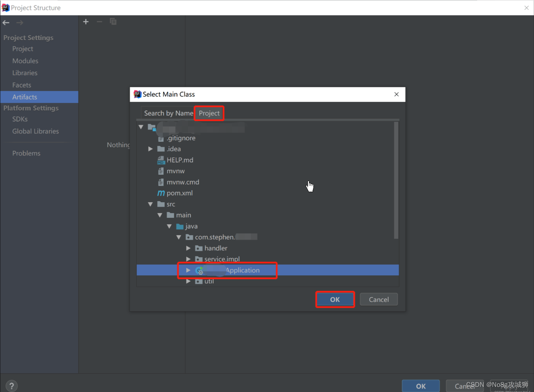The width and height of the screenshot is (534, 392).
Task: Click the plus add artifact icon
Action: coord(86,22)
